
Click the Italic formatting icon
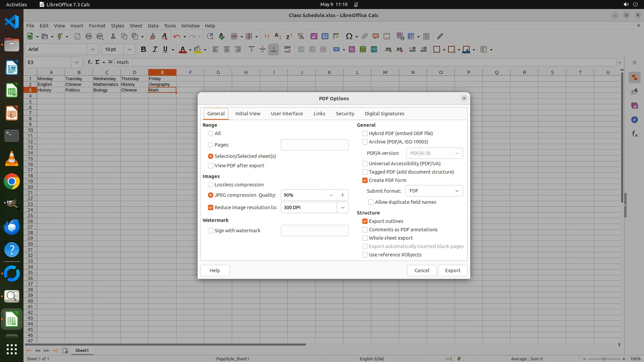[x=155, y=49]
